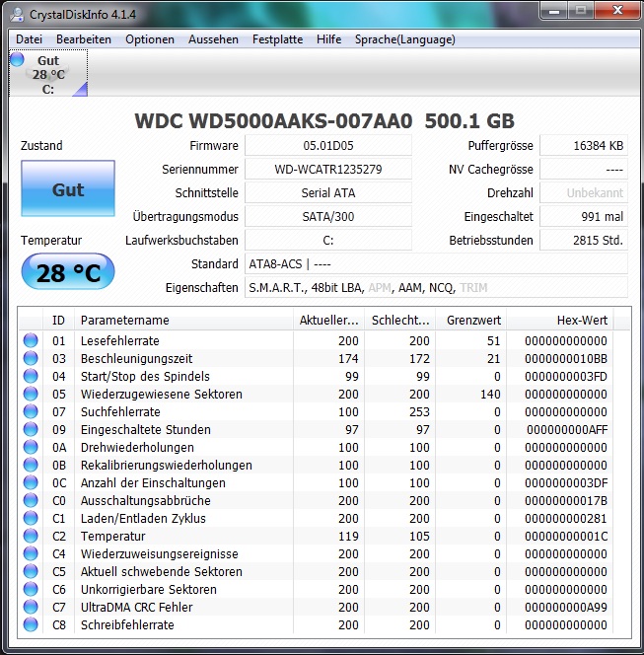This screenshot has height=655, width=644.
Task: Click hex value 000000000A99
Action: [x=566, y=607]
